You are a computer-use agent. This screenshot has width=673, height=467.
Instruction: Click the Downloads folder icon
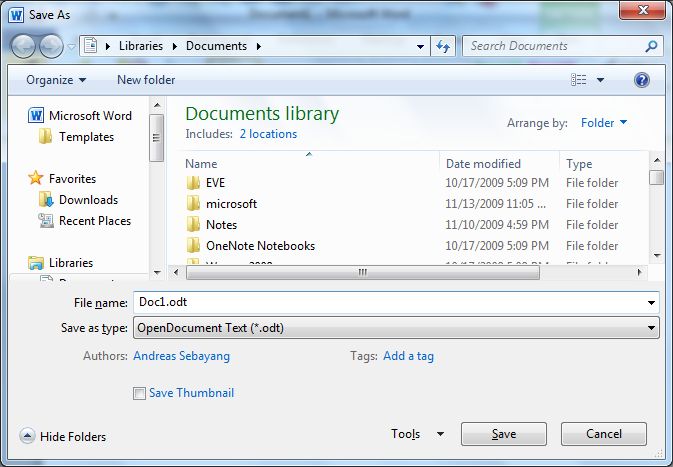pos(46,200)
